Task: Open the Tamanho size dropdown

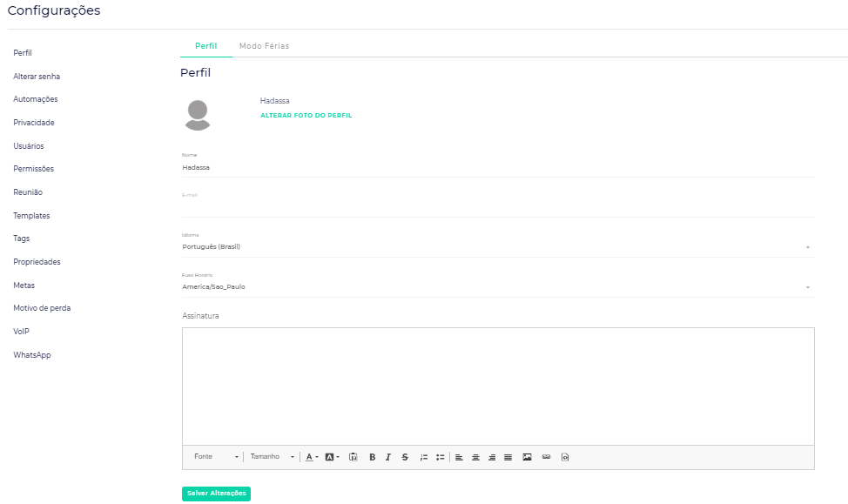Action: click(x=272, y=457)
